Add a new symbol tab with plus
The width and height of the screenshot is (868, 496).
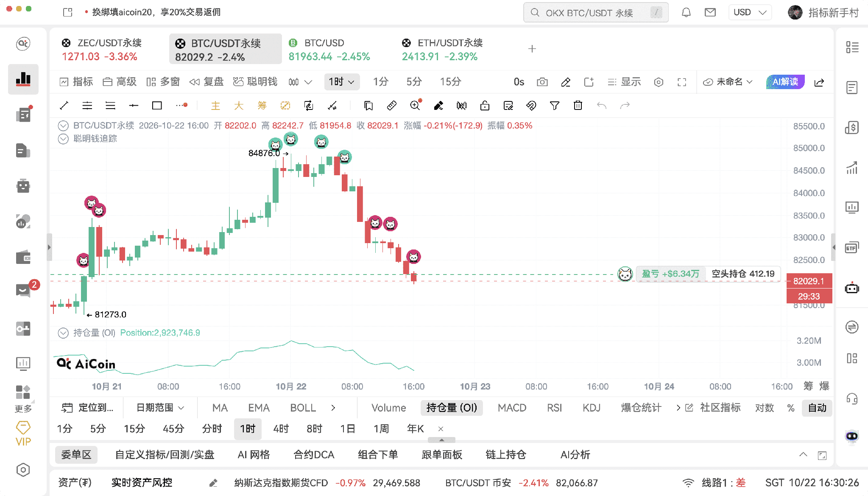click(532, 49)
